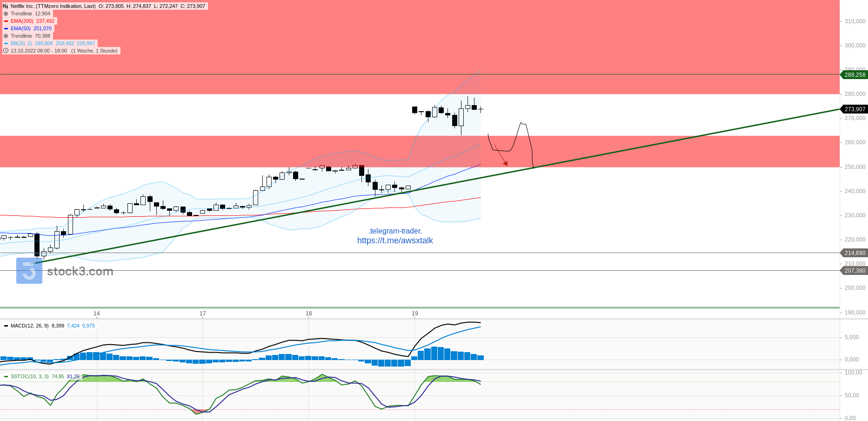Screen dimensions: 868x421
Task: Click the SSTOC 100,00 axis value
Action: pos(854,373)
